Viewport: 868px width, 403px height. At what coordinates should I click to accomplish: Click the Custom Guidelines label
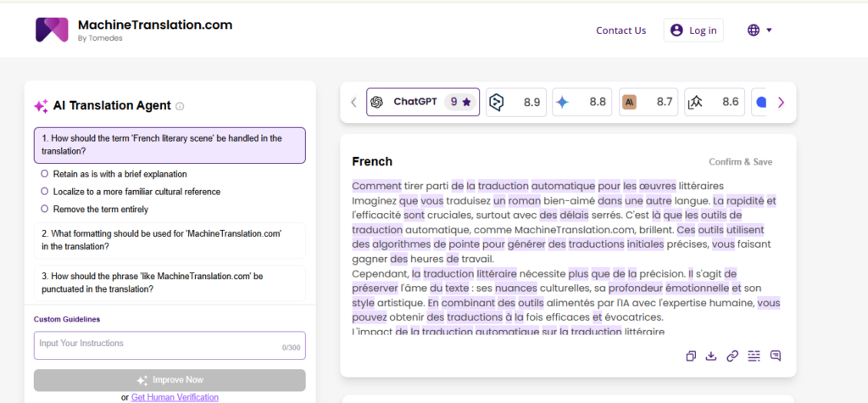click(66, 319)
